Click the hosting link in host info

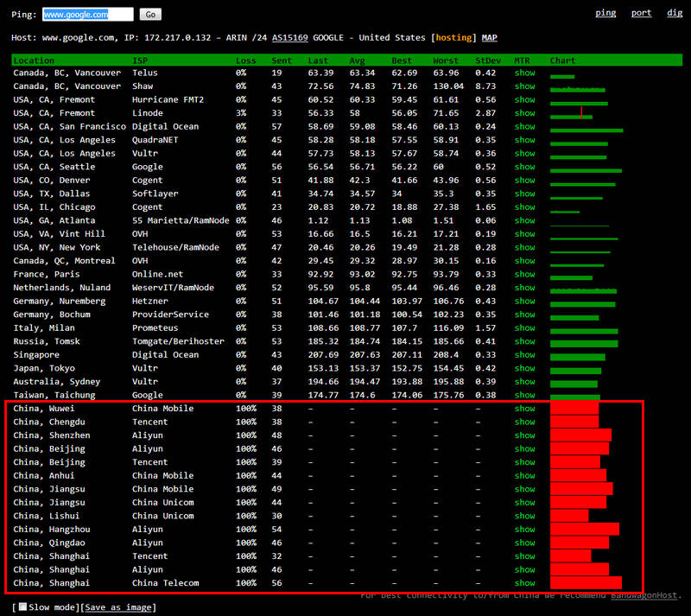click(453, 38)
